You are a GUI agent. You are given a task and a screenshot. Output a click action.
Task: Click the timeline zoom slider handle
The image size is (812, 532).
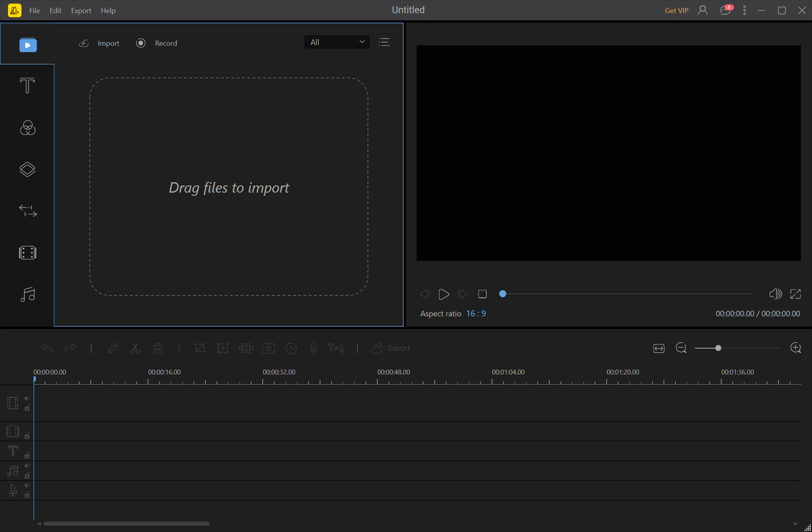click(718, 348)
